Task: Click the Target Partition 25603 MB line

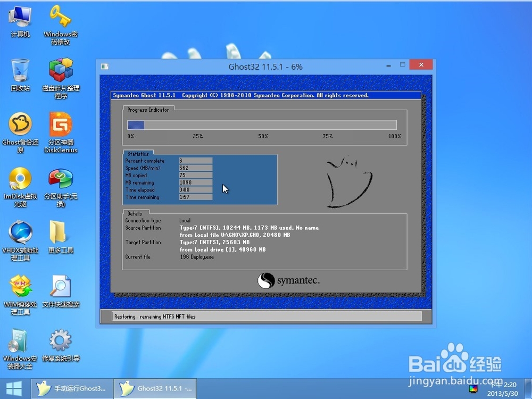Action: pos(214,242)
